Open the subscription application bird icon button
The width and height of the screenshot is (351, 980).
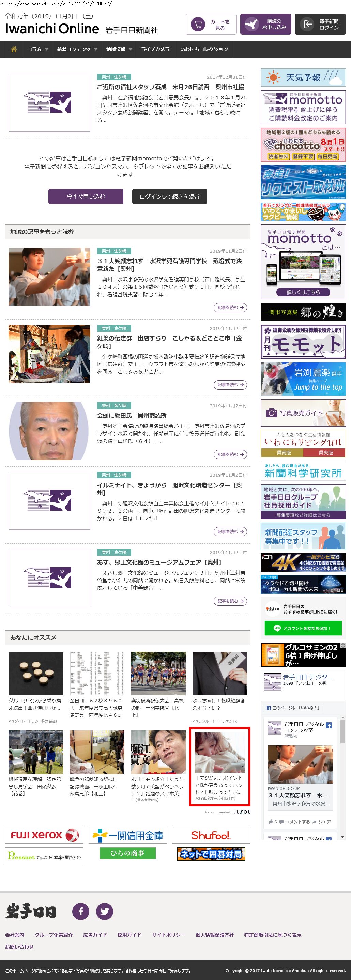pyautogui.click(x=265, y=25)
